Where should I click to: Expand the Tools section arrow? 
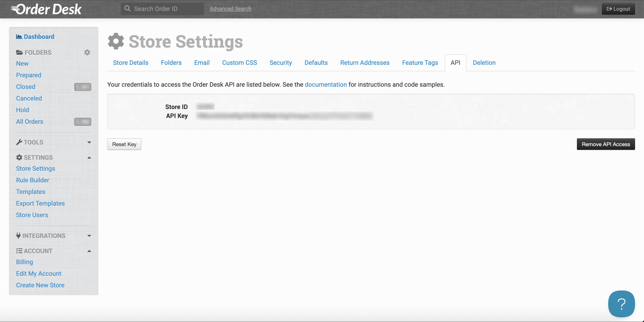[89, 142]
